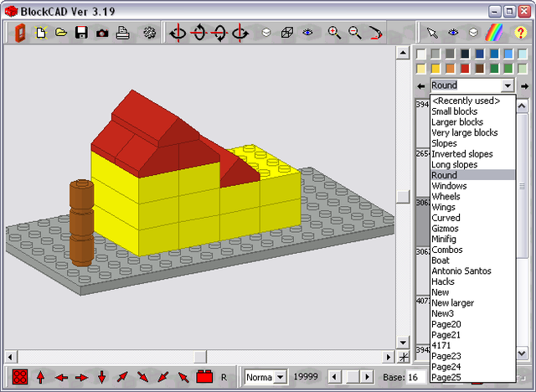Increase value with right stepper arrow
The width and height of the screenshot is (536, 392).
click(x=367, y=377)
